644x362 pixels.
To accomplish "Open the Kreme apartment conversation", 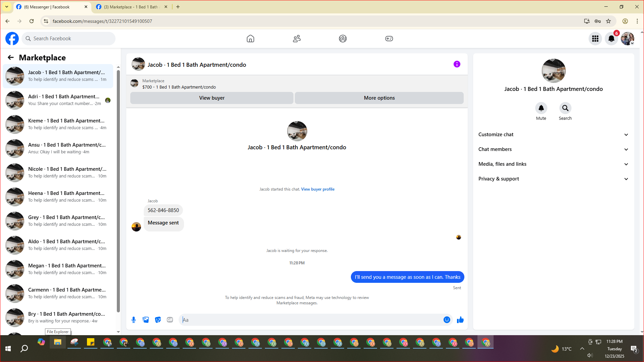I will click(58, 124).
